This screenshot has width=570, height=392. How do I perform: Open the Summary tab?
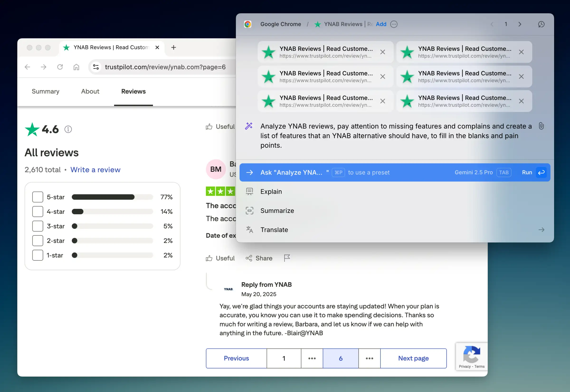pyautogui.click(x=45, y=91)
